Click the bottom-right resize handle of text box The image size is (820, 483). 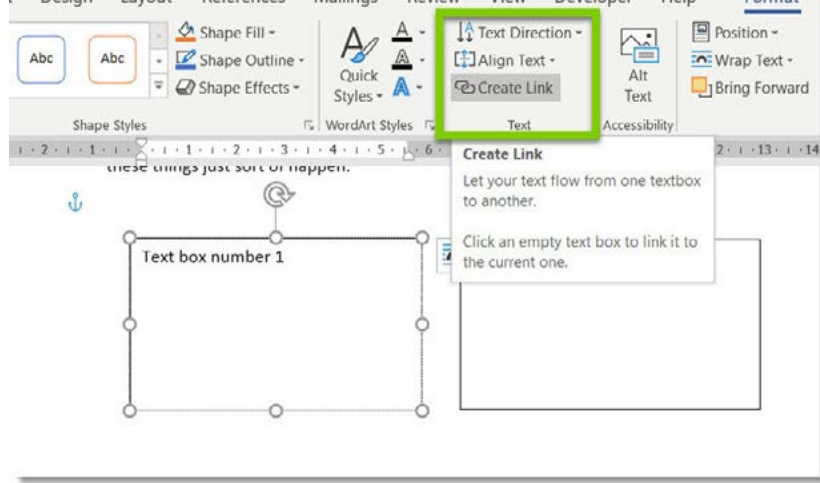[x=422, y=411]
